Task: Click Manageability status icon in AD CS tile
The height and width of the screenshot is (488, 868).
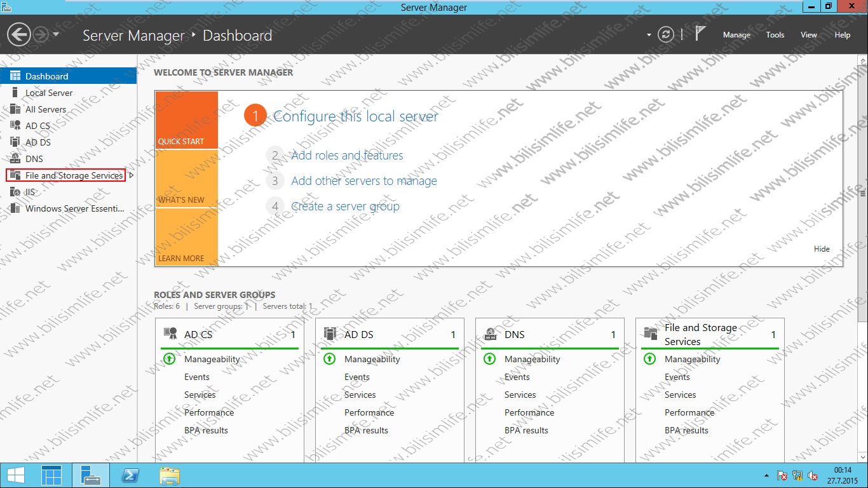Action: [170, 359]
